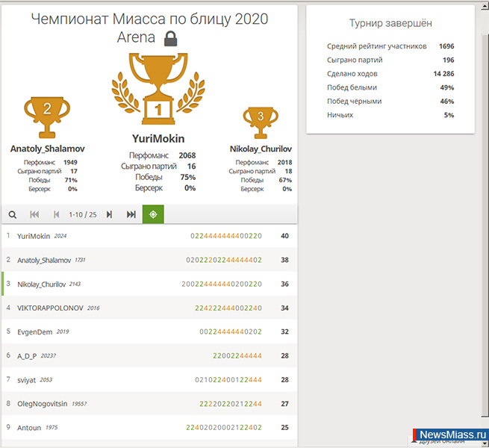489x448 pixels.
Task: Click the third place trophy icon
Action: 261,120
